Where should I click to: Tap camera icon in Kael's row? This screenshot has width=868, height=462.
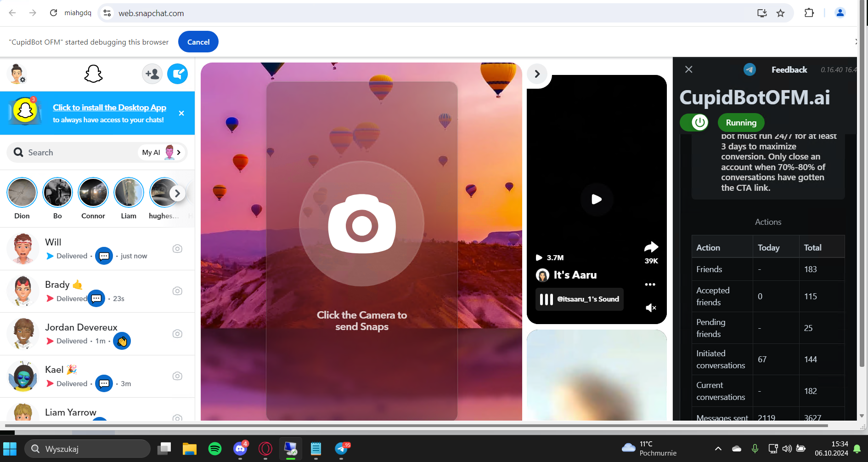177,376
